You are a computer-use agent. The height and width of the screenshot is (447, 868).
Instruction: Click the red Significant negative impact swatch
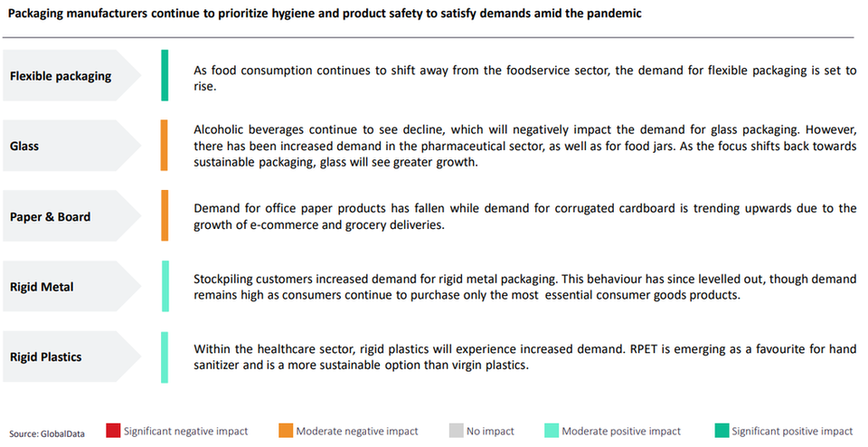(x=113, y=431)
